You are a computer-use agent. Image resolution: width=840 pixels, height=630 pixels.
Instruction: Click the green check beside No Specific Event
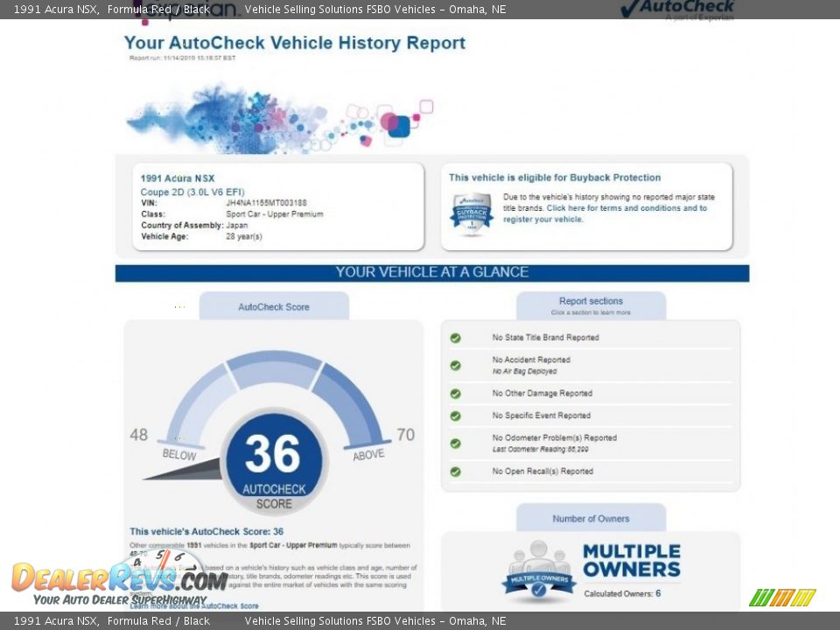455,416
